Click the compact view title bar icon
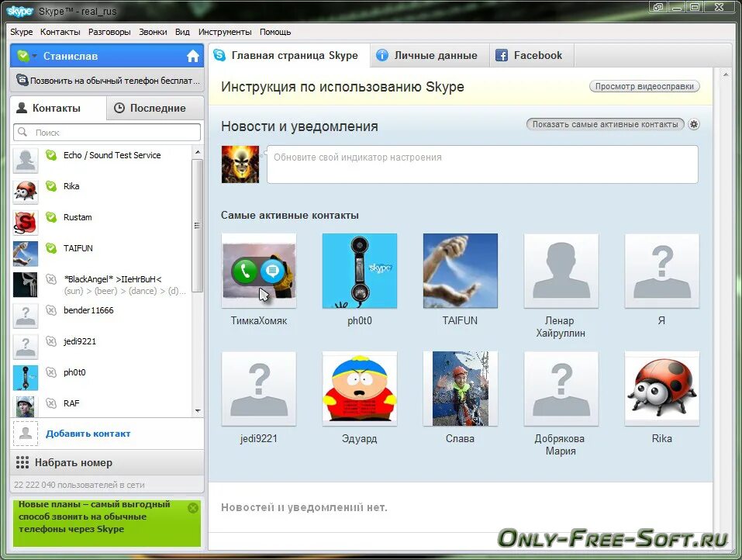 657,7
